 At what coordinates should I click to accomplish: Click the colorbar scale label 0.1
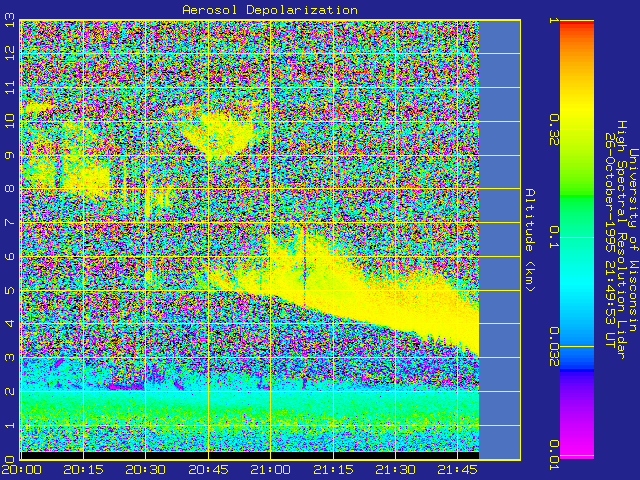(554, 238)
